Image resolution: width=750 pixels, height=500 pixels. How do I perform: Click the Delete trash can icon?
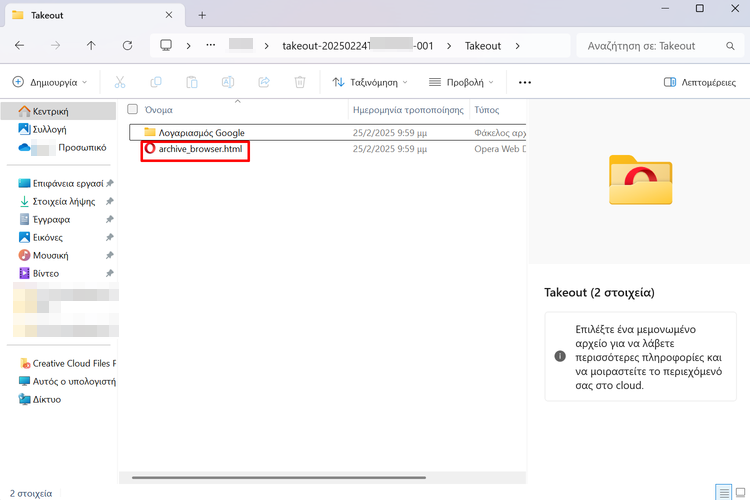[x=300, y=82]
